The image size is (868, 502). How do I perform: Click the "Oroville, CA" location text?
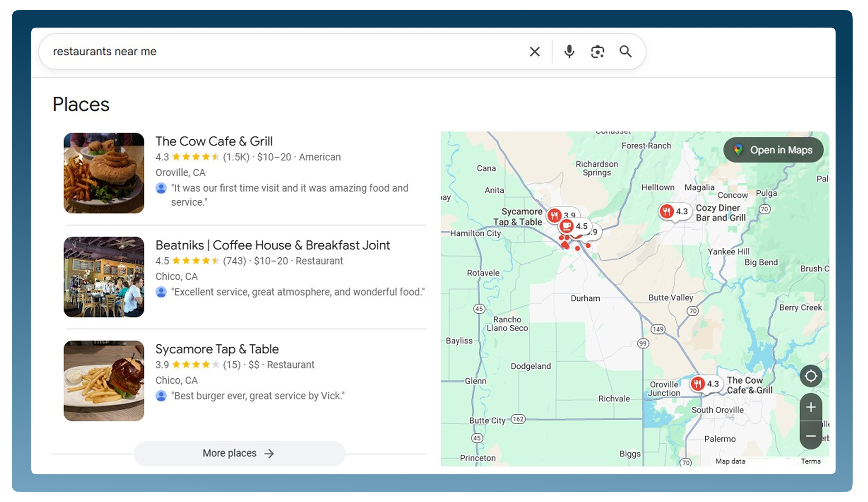(180, 173)
